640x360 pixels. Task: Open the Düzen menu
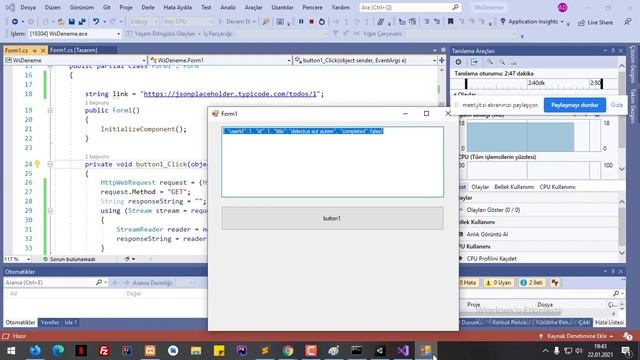53,7
